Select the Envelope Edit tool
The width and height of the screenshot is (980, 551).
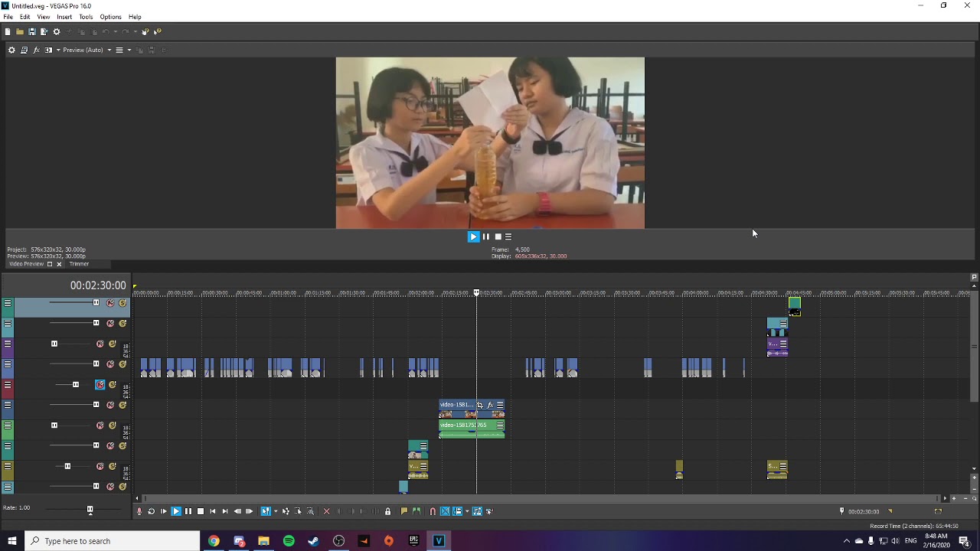286,511
